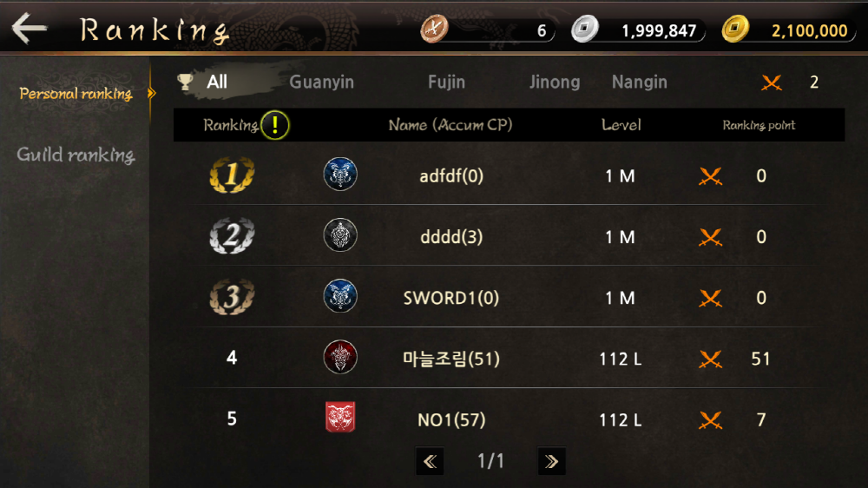
Task: Go to the previous page arrow
Action: (431, 461)
